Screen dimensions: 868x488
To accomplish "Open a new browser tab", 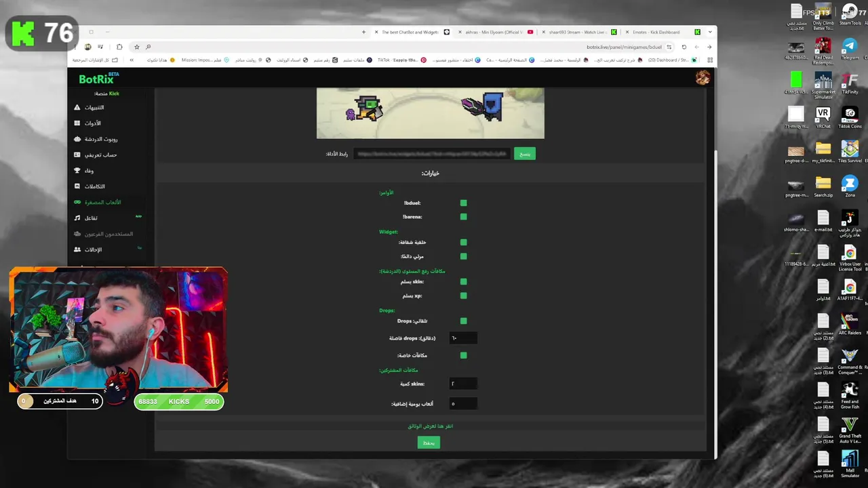I will (363, 32).
